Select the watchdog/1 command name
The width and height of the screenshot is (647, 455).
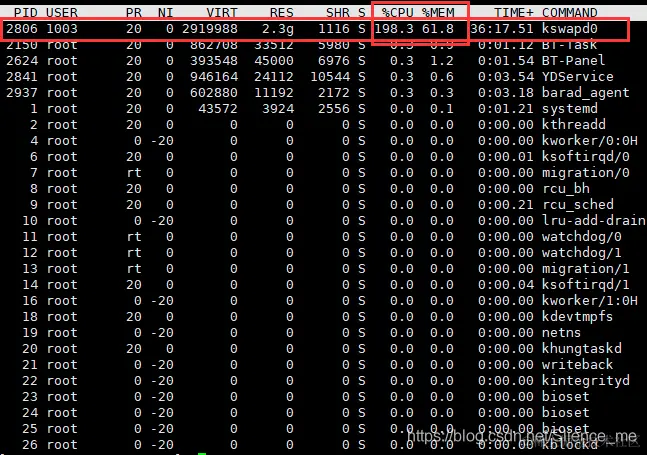tap(581, 253)
